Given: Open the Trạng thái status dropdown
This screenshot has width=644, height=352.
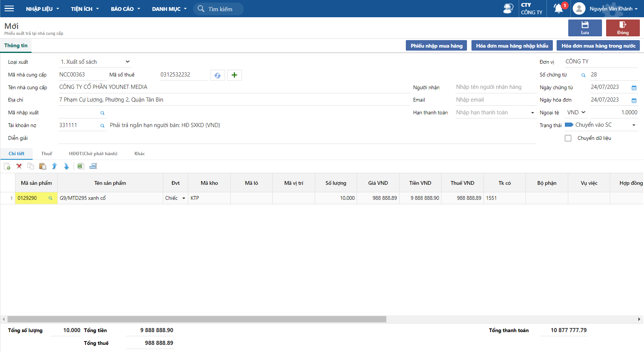Looking at the screenshot, I should pyautogui.click(x=633, y=125).
